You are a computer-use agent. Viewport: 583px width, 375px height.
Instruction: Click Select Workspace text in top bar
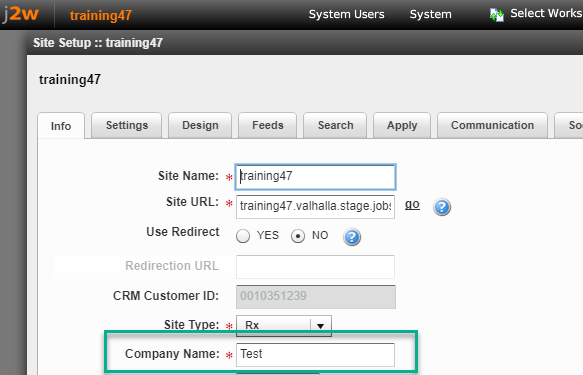coord(546,13)
